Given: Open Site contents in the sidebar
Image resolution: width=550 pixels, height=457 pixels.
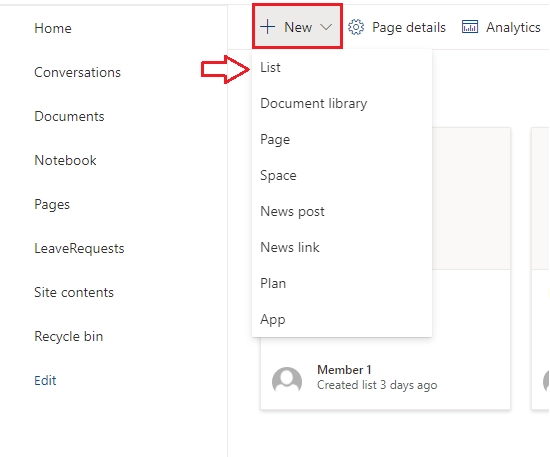Looking at the screenshot, I should point(74,293).
